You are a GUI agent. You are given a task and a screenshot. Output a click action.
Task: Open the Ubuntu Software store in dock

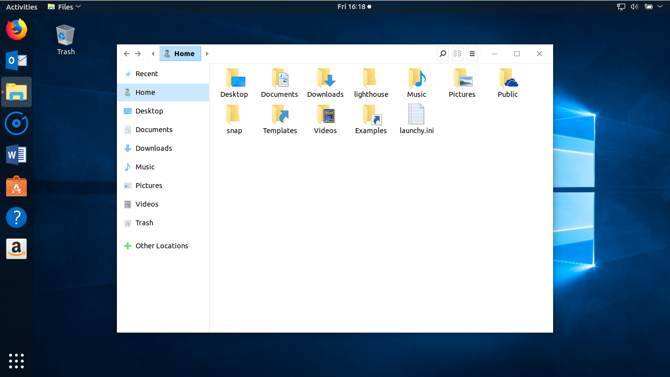tap(16, 186)
